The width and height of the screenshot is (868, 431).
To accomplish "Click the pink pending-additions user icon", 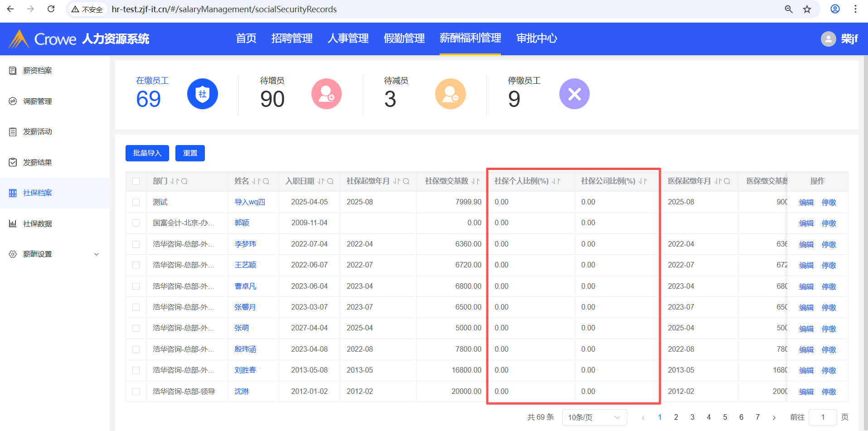I will pos(326,94).
